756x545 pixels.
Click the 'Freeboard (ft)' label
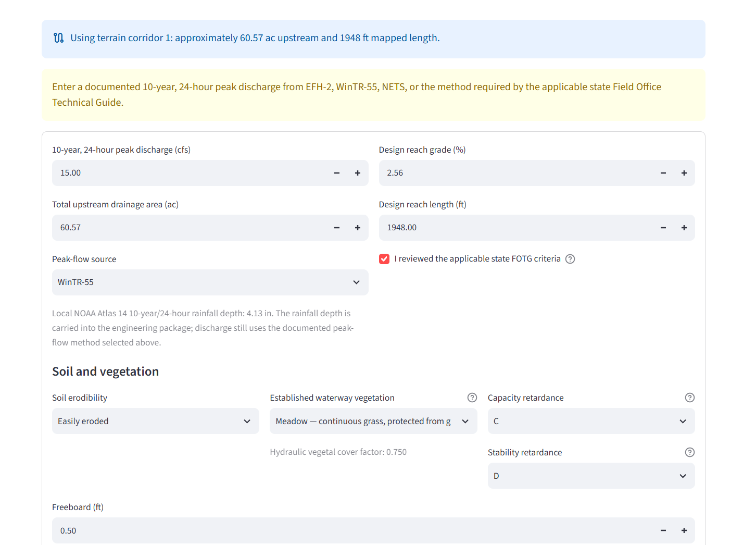point(78,507)
